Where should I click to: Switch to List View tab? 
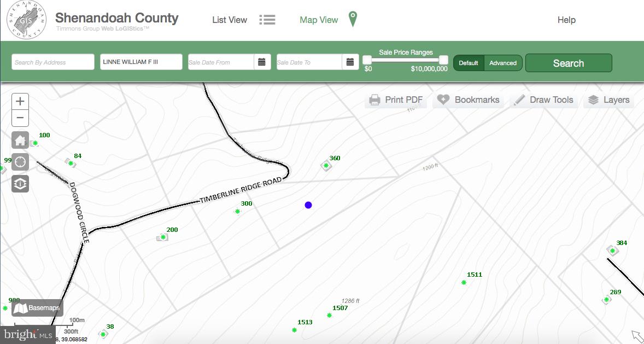coord(230,20)
